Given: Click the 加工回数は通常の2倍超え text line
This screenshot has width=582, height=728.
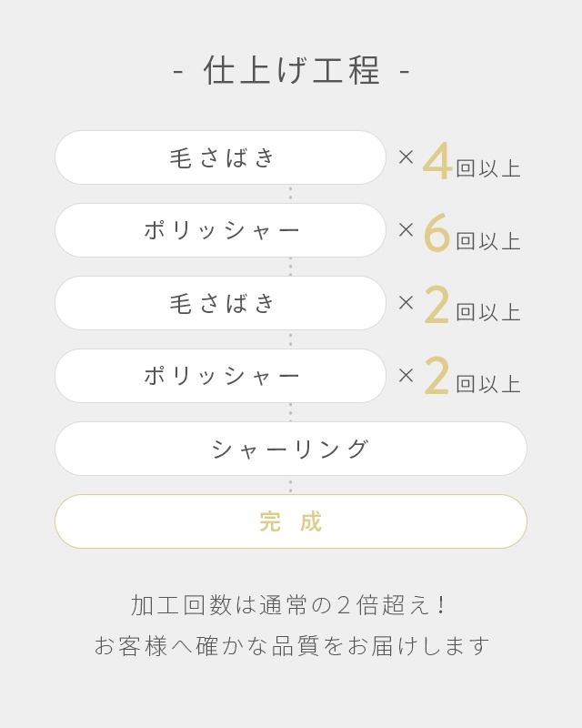Looking at the screenshot, I should point(291,605).
